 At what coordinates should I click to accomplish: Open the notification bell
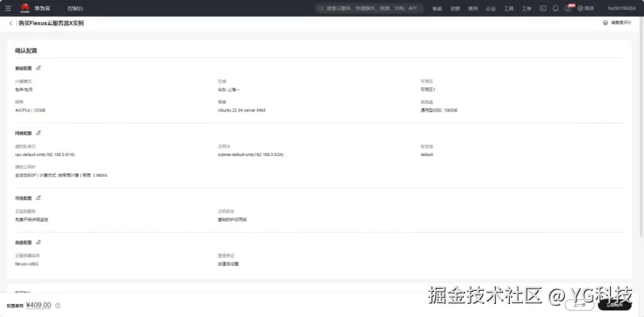coord(555,8)
